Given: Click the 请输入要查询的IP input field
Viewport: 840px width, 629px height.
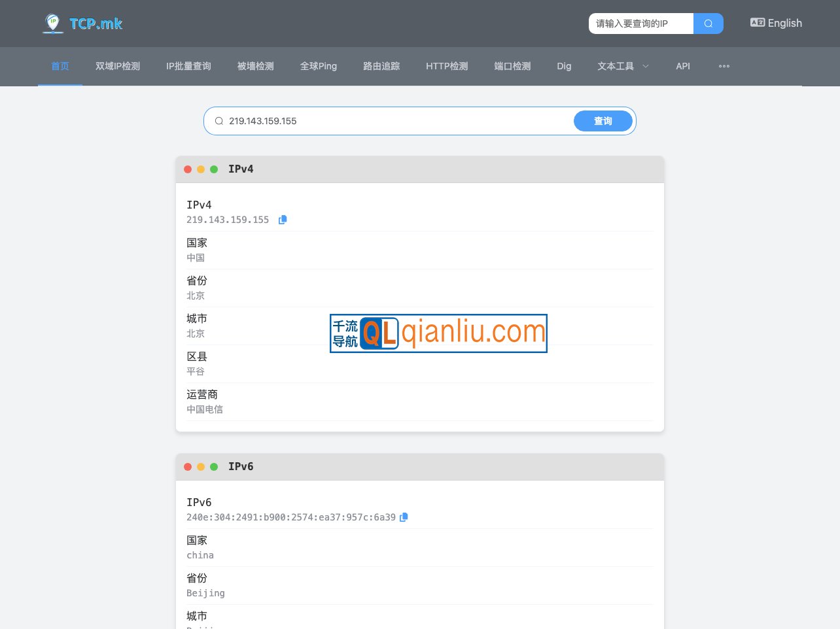Looking at the screenshot, I should click(x=638, y=23).
